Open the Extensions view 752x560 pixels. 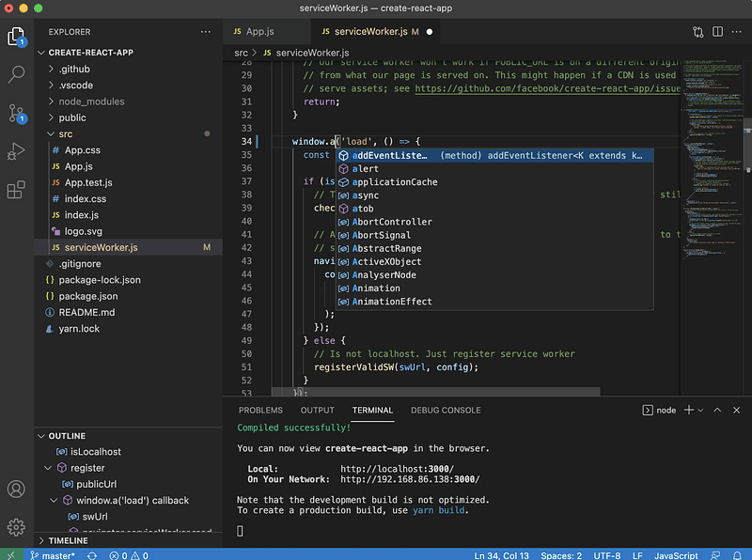[x=16, y=190]
